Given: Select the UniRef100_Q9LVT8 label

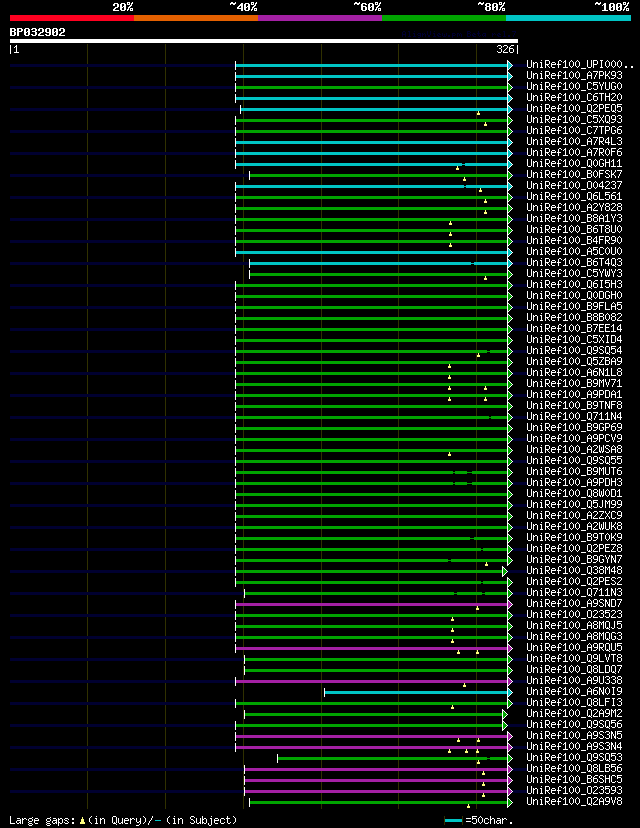Looking at the screenshot, I should pyautogui.click(x=575, y=658).
